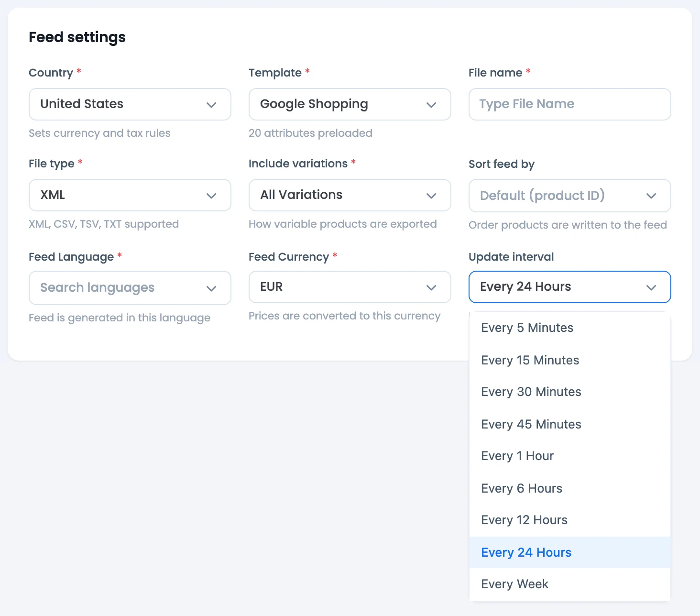Viewport: 700px width, 616px height.
Task: Click the Search languages field
Action: tap(130, 288)
